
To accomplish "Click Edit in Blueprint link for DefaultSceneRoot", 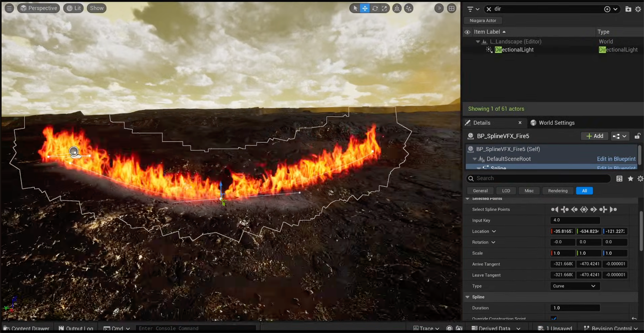I will click(616, 159).
